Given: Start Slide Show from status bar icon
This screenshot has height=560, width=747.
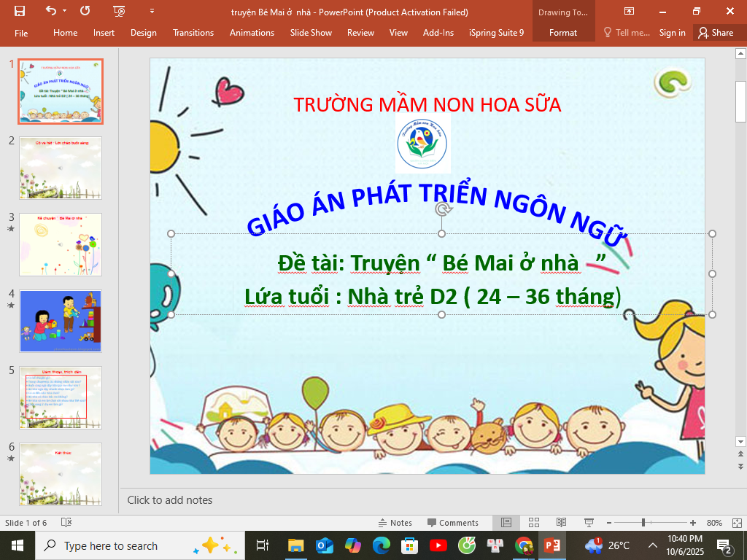Looking at the screenshot, I should point(588,523).
